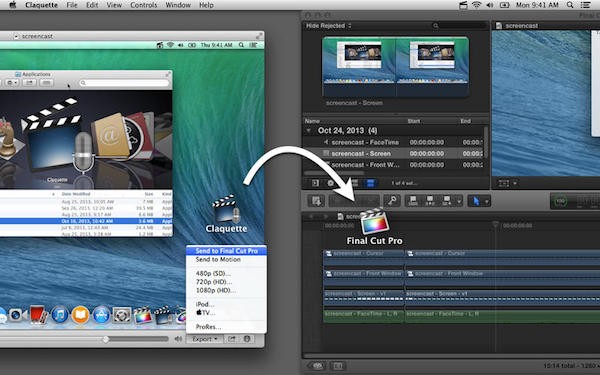Click the screencast - Screen filmstrip thumbnail
This screenshot has width=600, height=375.
(x=396, y=66)
